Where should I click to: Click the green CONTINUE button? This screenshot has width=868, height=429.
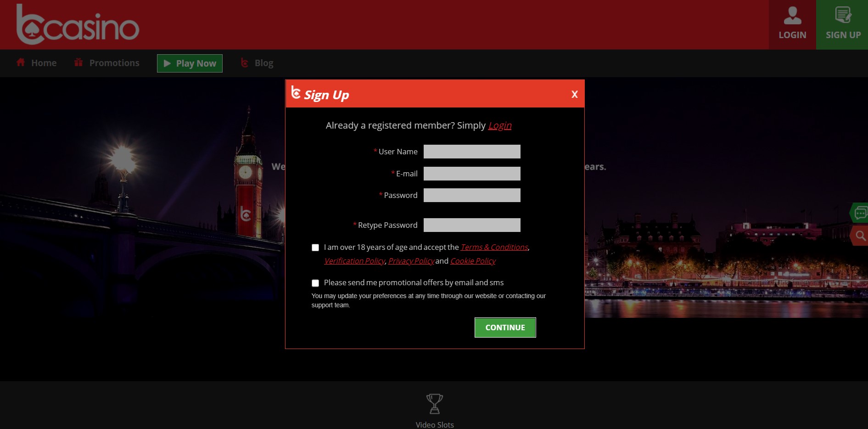pos(505,327)
